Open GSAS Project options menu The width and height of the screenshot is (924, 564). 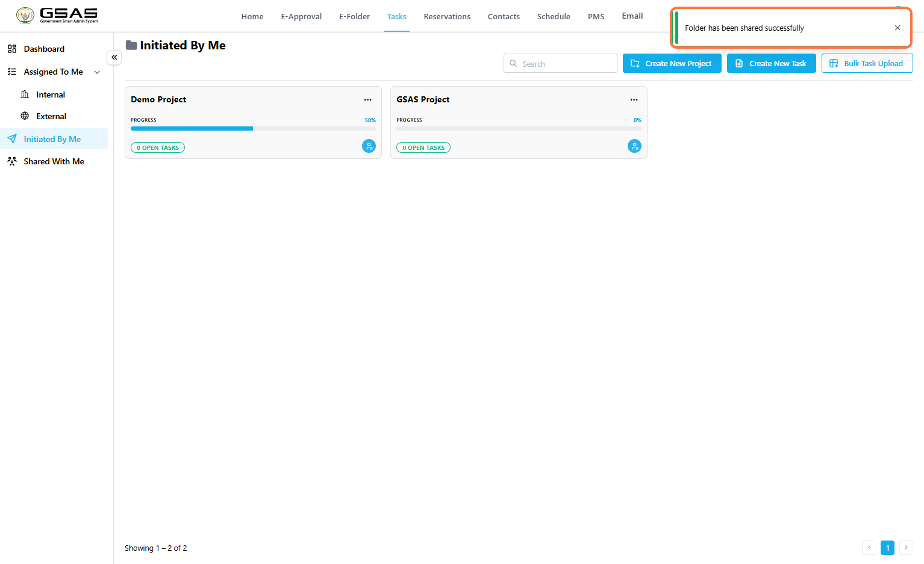[x=634, y=99]
